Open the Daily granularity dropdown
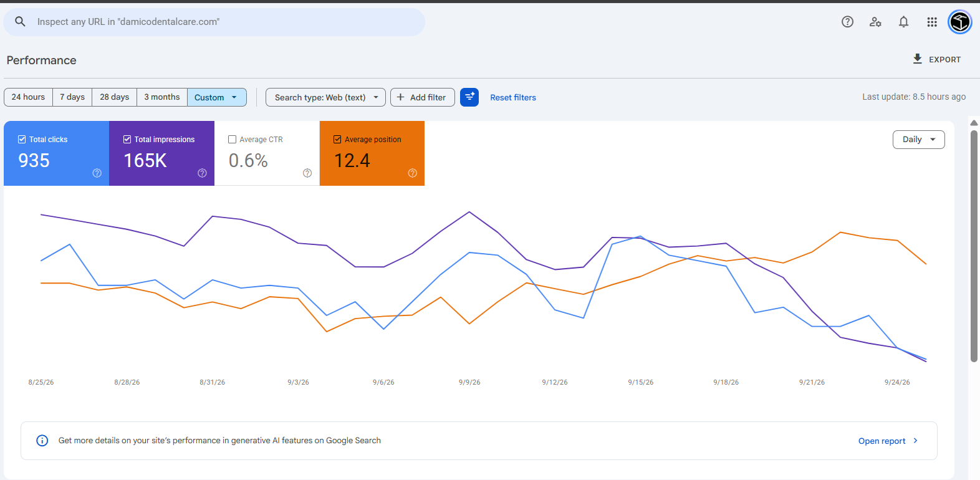 click(x=919, y=140)
